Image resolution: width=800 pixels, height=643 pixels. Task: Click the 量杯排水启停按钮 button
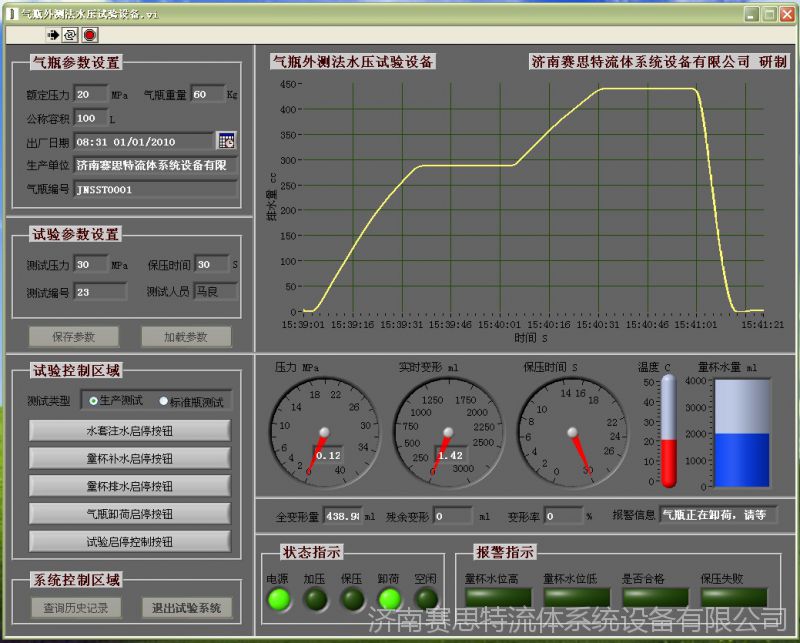[130, 486]
